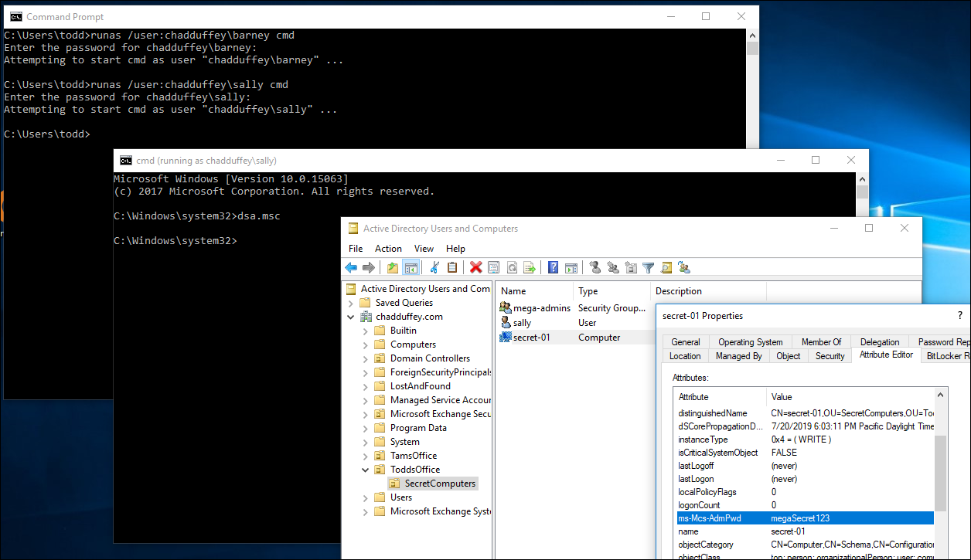The image size is (971, 560).
Task: Open the Action menu
Action: [388, 249]
